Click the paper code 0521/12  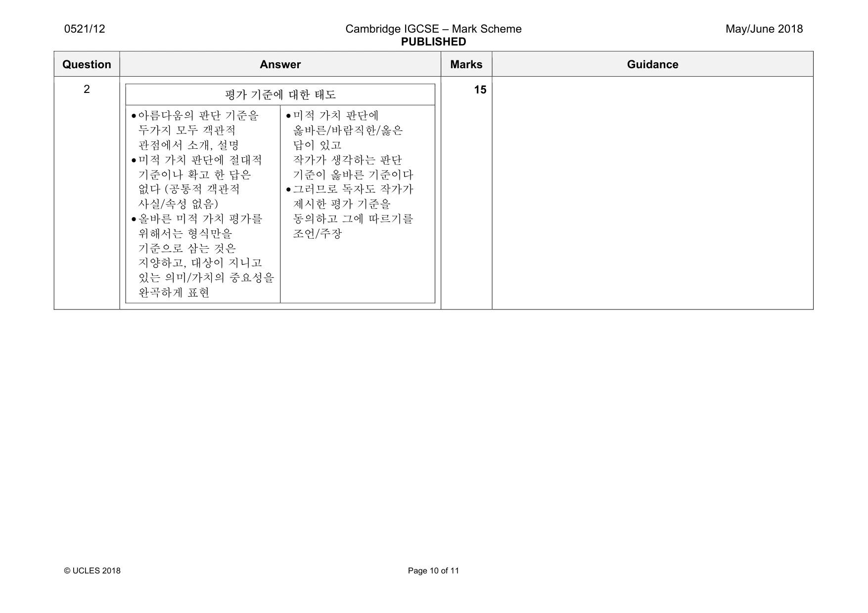point(85,29)
